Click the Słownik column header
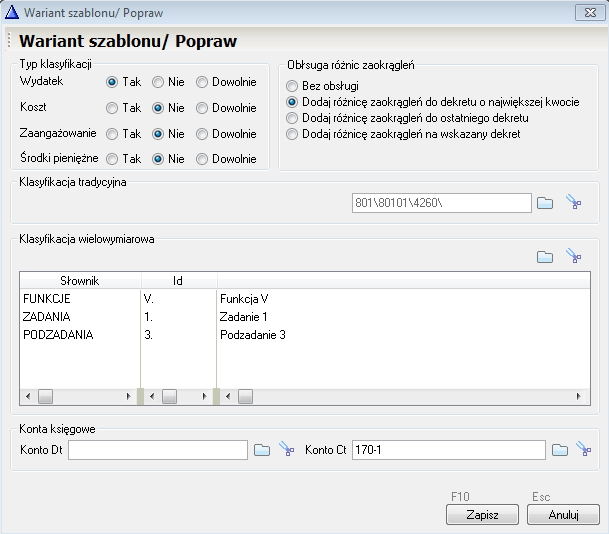The width and height of the screenshot is (609, 534). click(x=78, y=281)
